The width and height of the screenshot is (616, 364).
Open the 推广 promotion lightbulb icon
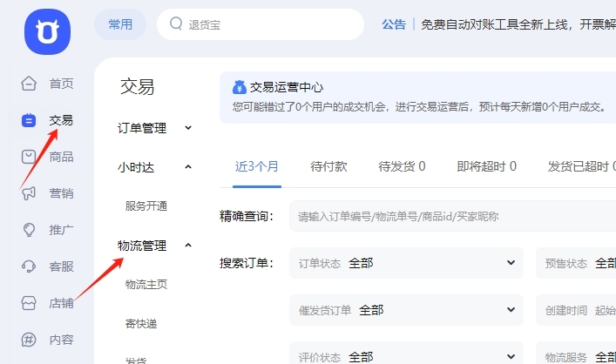tap(29, 230)
